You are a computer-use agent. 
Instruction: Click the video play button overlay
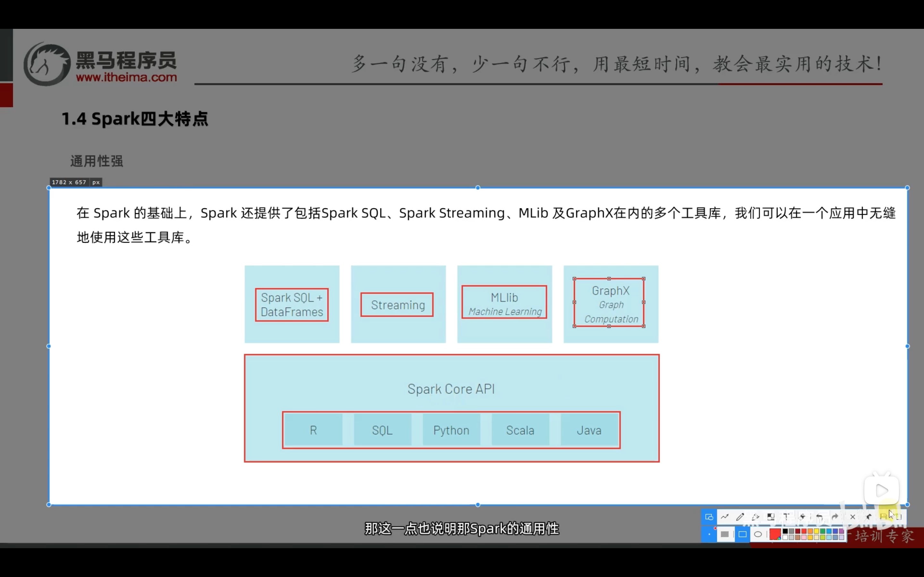tap(882, 490)
